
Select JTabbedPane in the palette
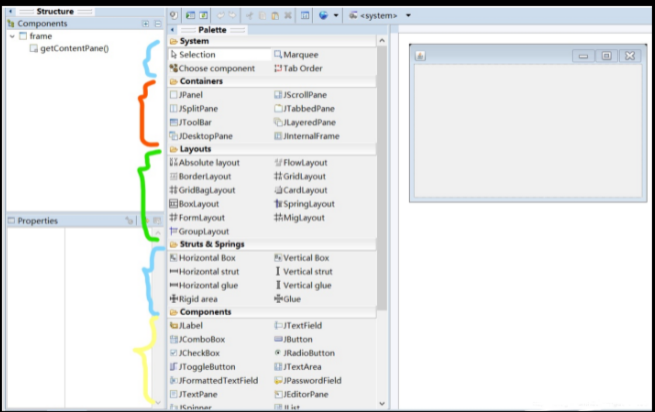304,109
